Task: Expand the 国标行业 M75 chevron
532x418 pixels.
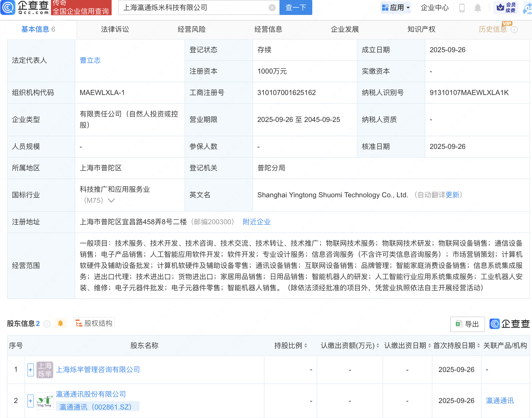Action: [x=111, y=200]
